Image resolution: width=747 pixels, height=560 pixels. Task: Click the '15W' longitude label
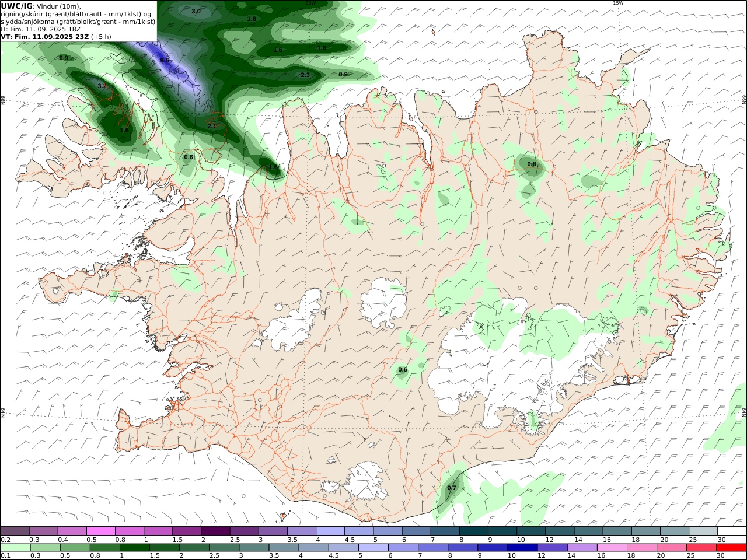pyautogui.click(x=618, y=3)
